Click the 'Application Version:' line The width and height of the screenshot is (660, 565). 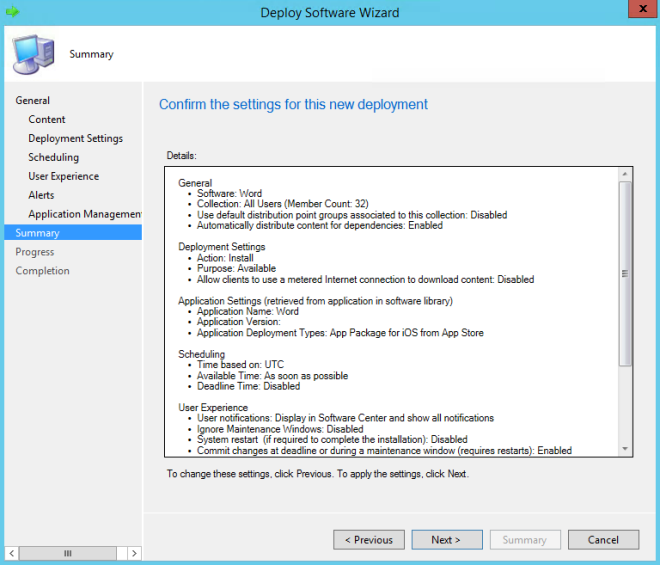click(238, 322)
